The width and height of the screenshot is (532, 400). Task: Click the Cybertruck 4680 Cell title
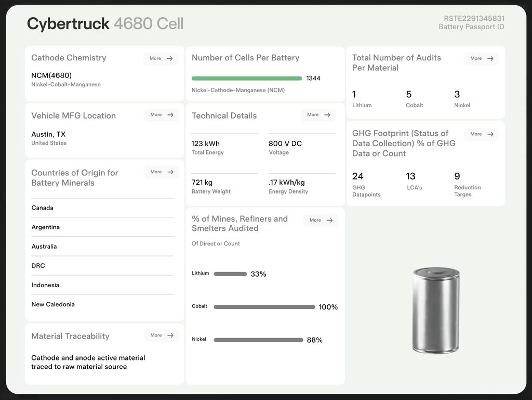tap(105, 24)
